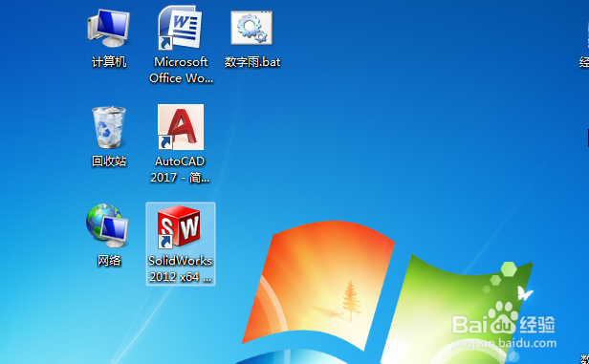Click the 回收站 label text

[109, 161]
